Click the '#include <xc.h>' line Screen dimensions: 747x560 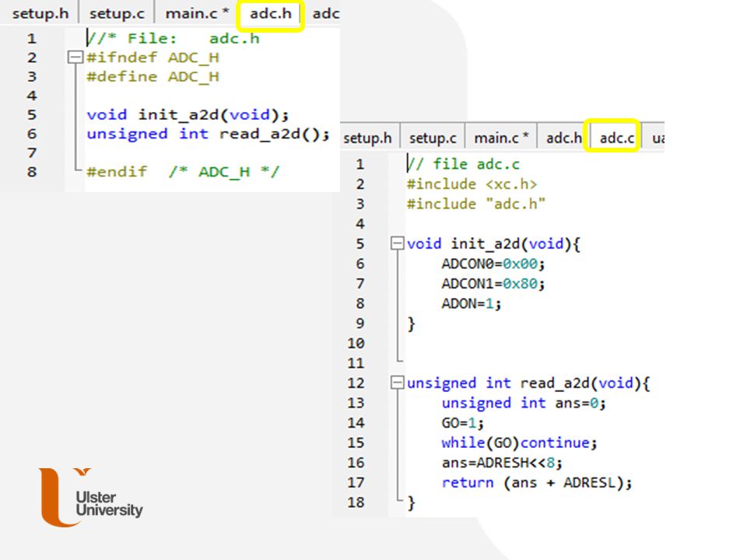point(472,184)
